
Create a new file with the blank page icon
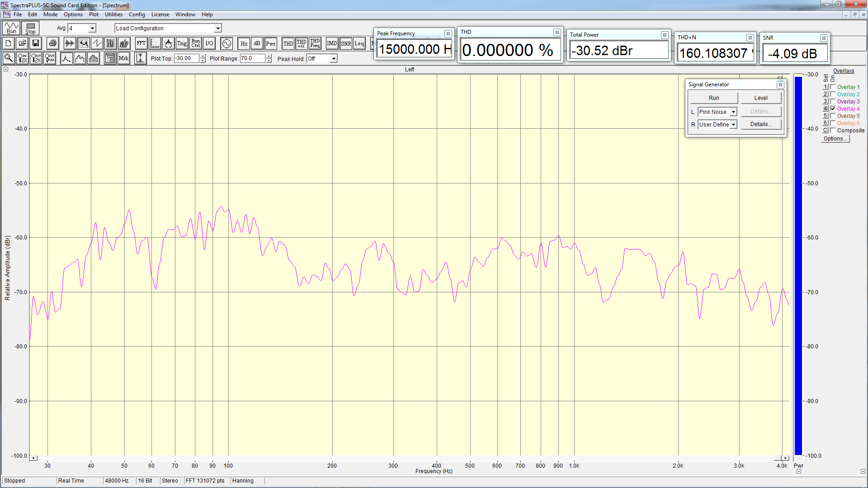tap(9, 43)
